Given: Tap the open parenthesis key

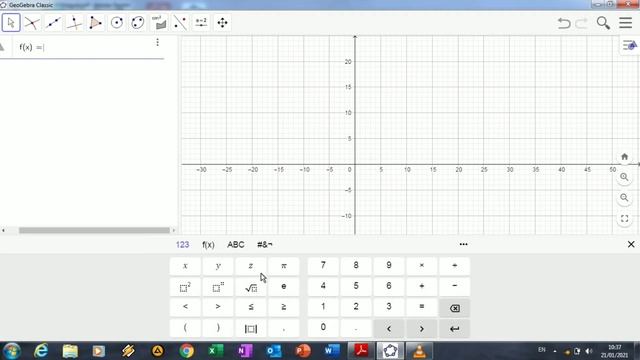Looking at the screenshot, I should tap(185, 328).
